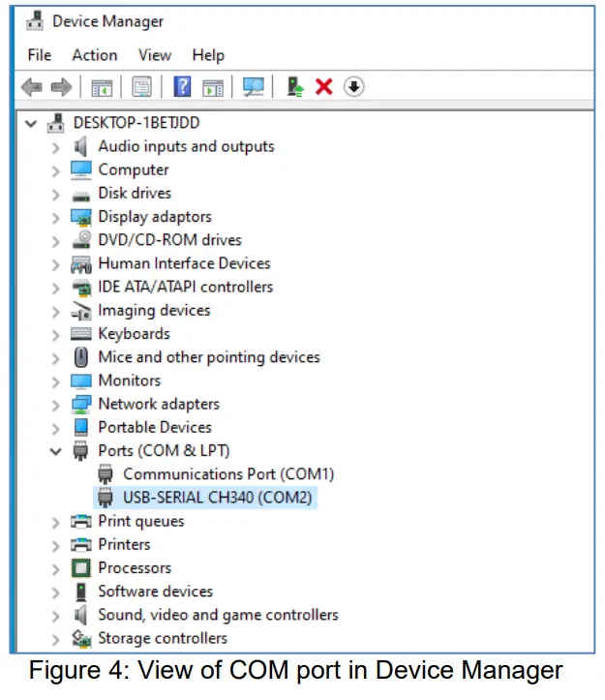Click the Forward arrow toolbar icon
Viewport: 605px width, 700px height.
tap(61, 86)
